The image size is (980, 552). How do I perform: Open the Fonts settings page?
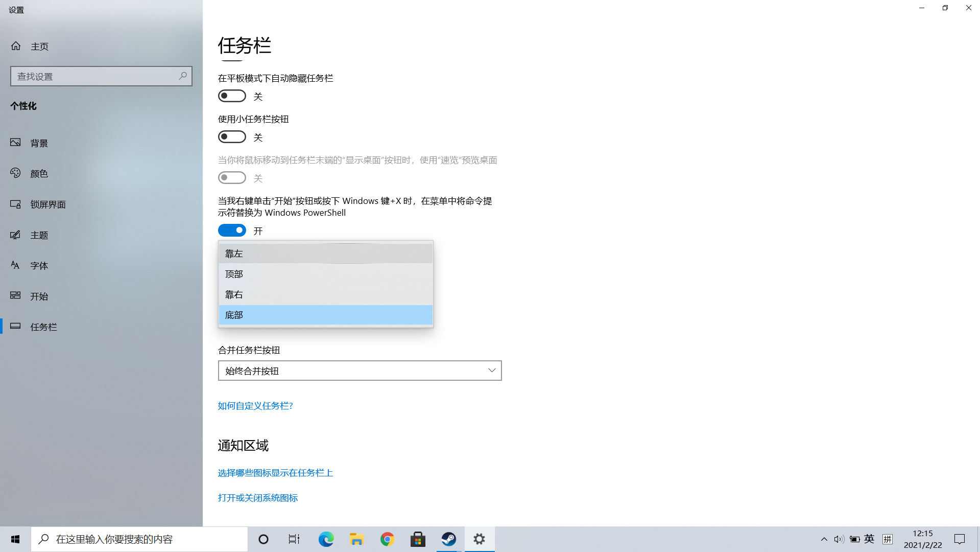(x=39, y=266)
